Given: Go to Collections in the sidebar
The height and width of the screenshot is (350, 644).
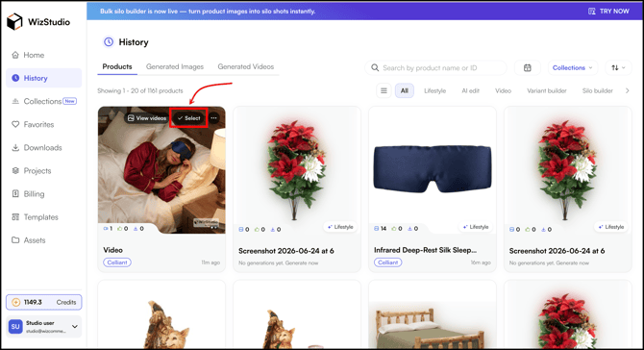Looking at the screenshot, I should point(43,101).
